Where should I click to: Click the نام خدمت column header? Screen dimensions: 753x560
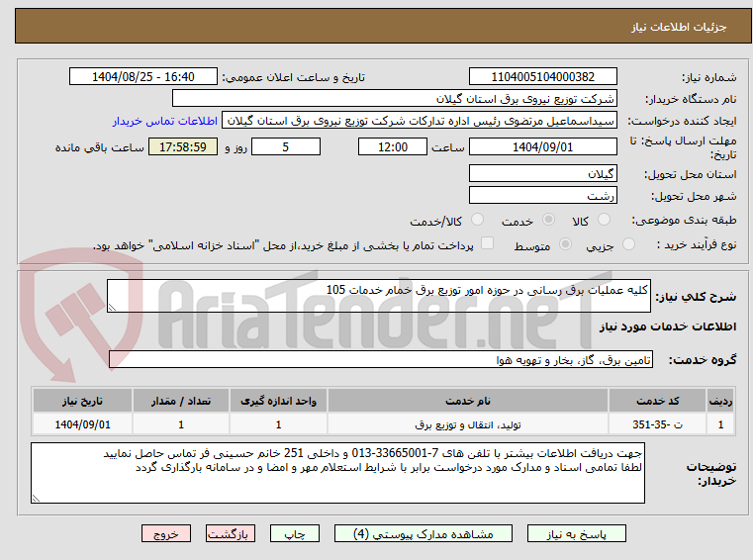[468, 401]
